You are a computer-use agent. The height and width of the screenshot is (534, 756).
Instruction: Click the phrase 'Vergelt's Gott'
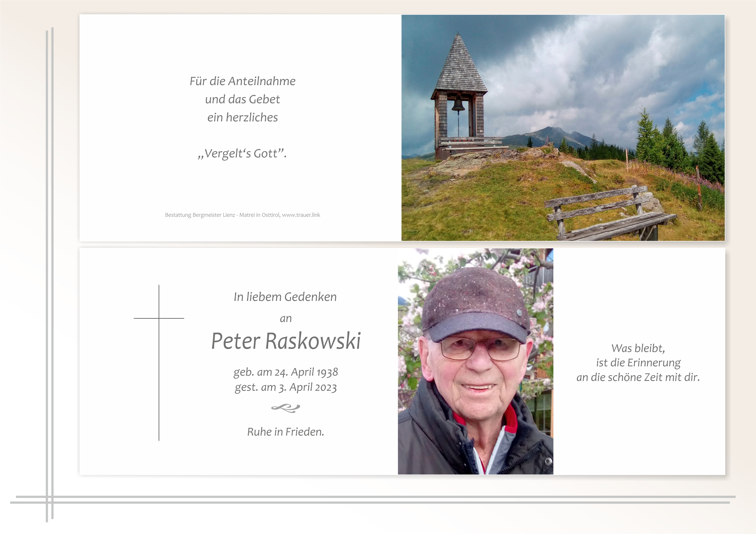[242, 154]
